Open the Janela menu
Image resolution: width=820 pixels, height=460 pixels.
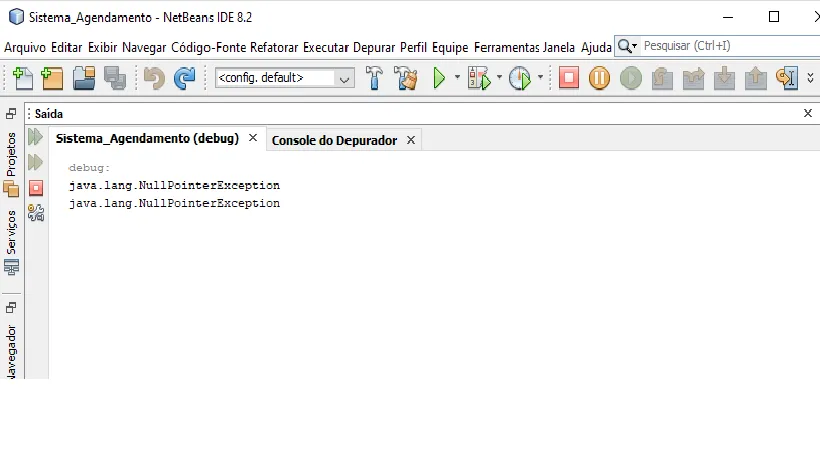click(x=559, y=48)
